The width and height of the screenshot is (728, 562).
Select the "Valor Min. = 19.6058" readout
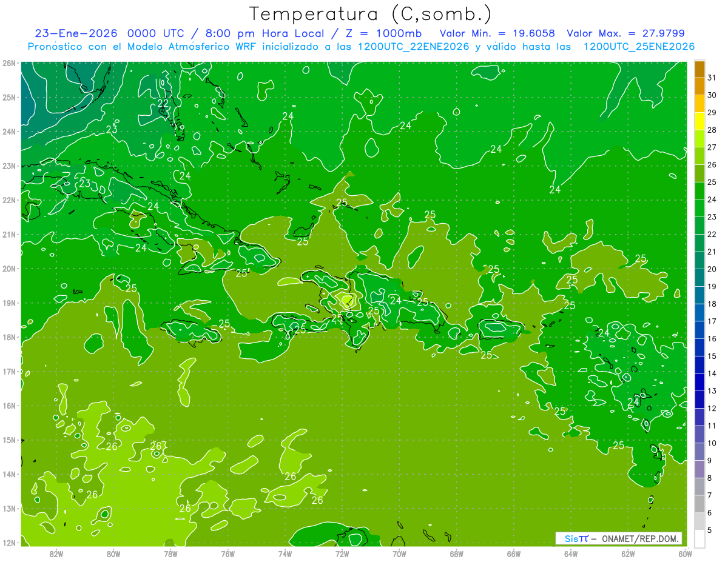(x=497, y=33)
